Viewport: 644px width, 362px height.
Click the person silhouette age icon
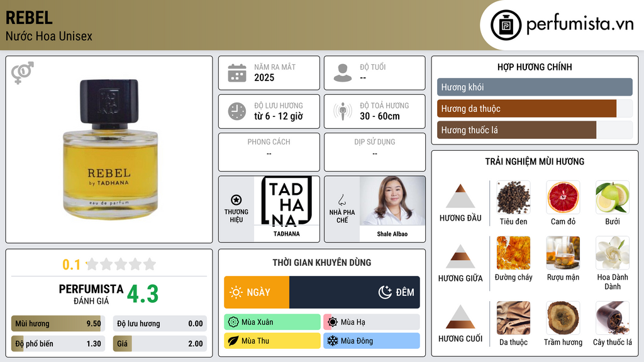tap(343, 73)
